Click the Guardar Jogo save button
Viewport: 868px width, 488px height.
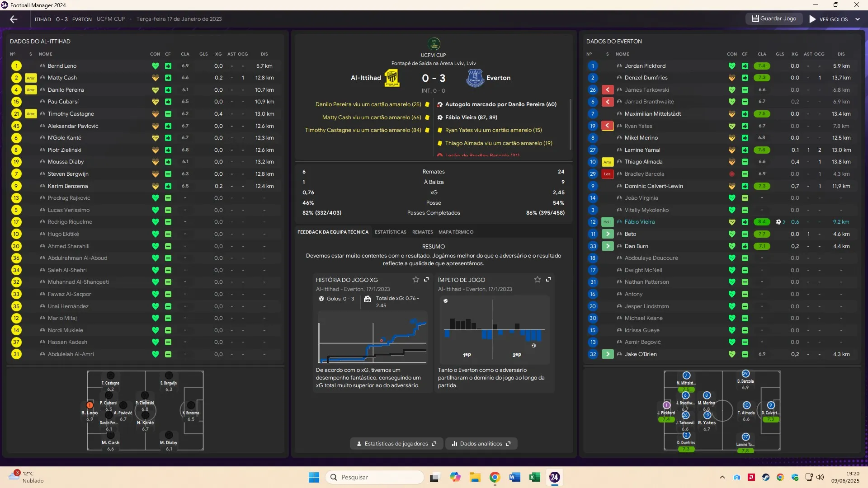point(774,19)
